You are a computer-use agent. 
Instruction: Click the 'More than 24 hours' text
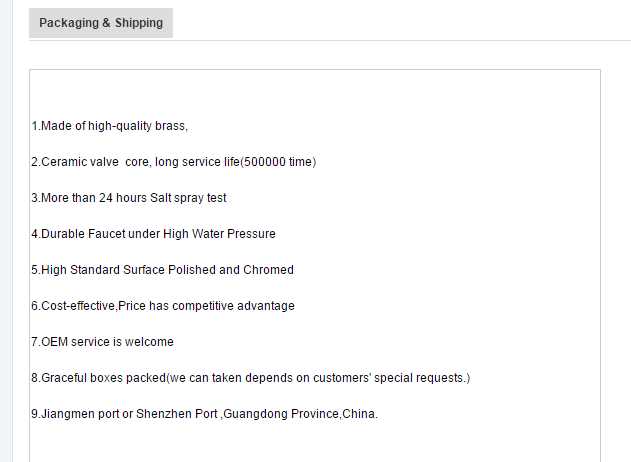pos(93,198)
